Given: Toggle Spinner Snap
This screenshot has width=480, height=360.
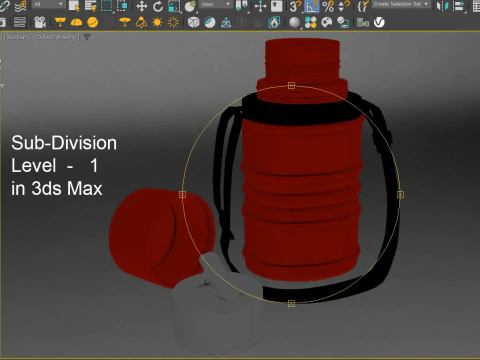Looking at the screenshot, I should coord(344,6).
